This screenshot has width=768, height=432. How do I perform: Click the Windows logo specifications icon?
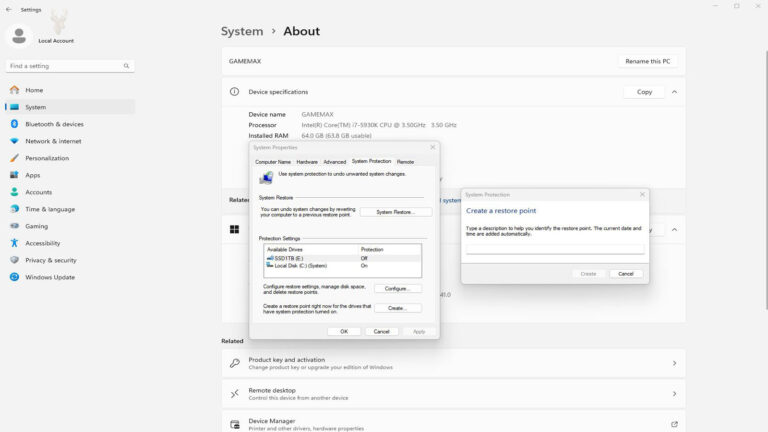pos(235,229)
